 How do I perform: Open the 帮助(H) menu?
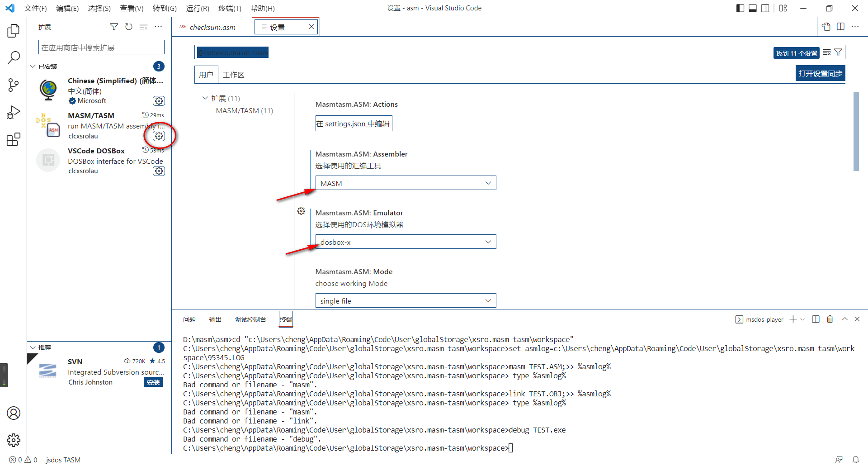263,8
